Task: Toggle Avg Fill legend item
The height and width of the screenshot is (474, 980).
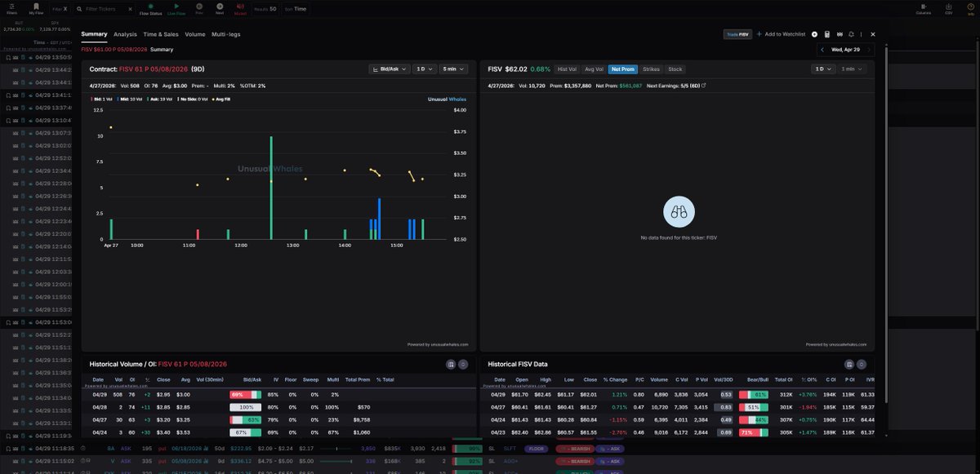Action: point(223,99)
